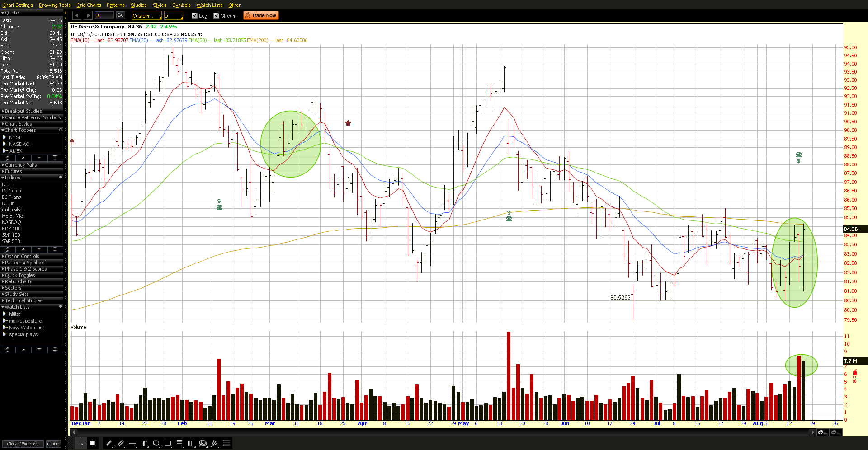Zoom out with the magnifier minus icon
This screenshot has height=450, width=868.
click(x=835, y=432)
